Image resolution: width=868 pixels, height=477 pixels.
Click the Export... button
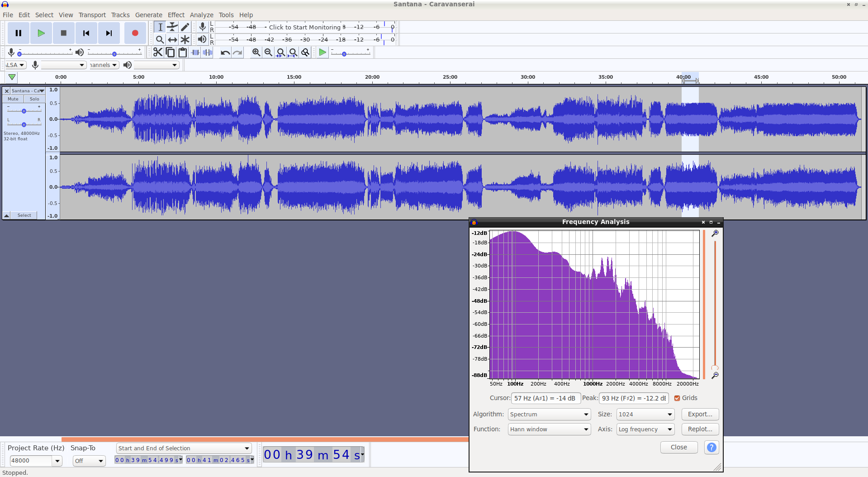700,414
